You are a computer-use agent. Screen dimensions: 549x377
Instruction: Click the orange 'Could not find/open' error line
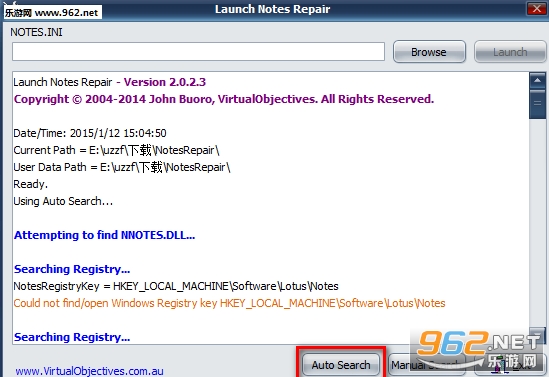[229, 303]
